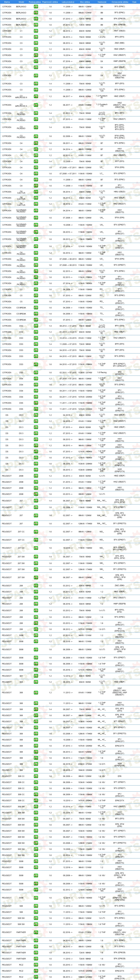Click the fuel icon for Peugeot RCZ 199kW / 270KM
Image resolution: width=140 pixels, height=980 pixels.
click(36, 977)
